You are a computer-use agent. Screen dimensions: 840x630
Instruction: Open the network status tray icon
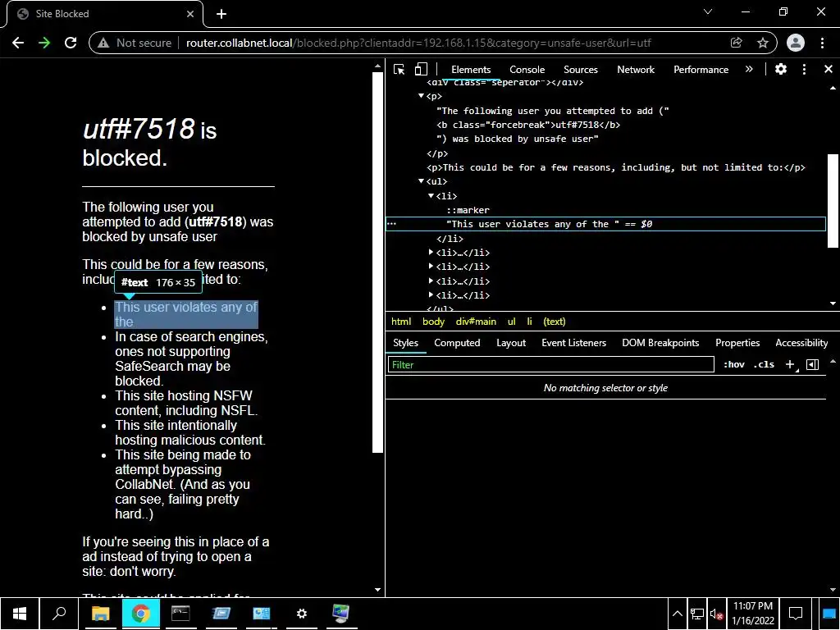[x=697, y=614]
